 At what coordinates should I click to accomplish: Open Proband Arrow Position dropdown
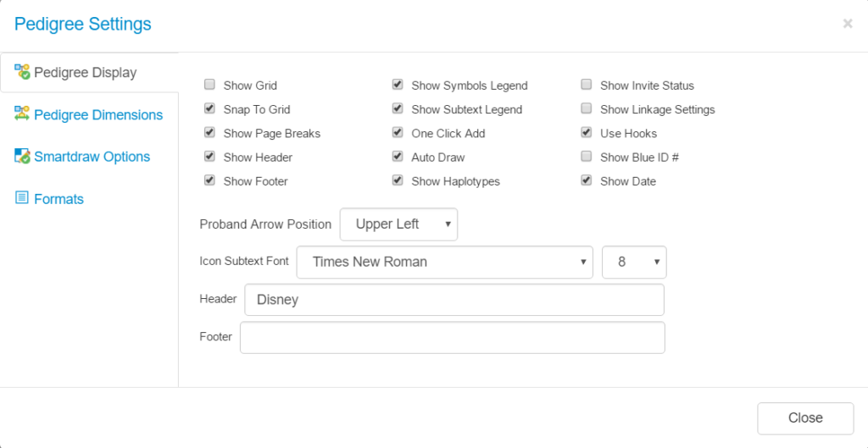pyautogui.click(x=398, y=224)
